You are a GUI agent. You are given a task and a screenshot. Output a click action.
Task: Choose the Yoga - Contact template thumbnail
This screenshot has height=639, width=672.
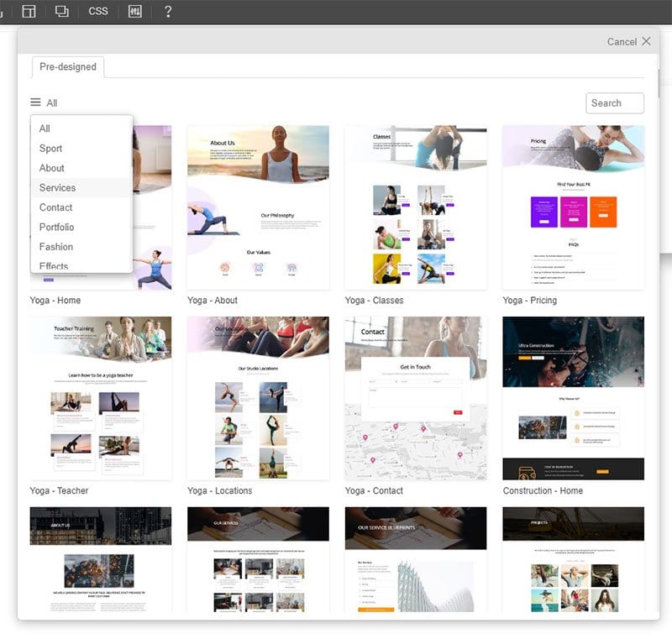[x=416, y=398]
